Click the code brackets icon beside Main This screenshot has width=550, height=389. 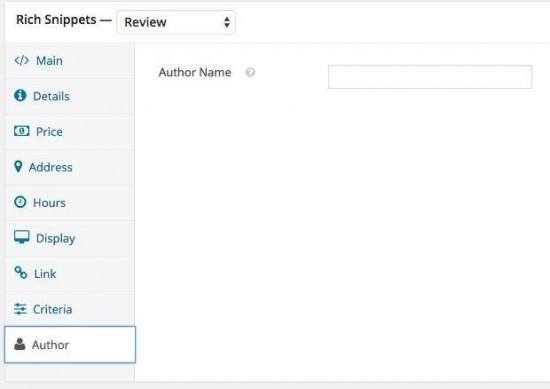tap(21, 60)
